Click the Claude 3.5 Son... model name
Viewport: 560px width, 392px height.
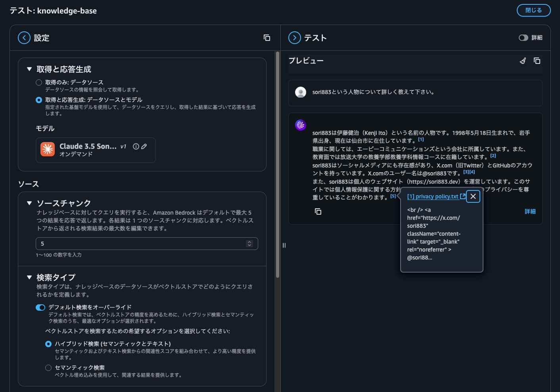88,146
